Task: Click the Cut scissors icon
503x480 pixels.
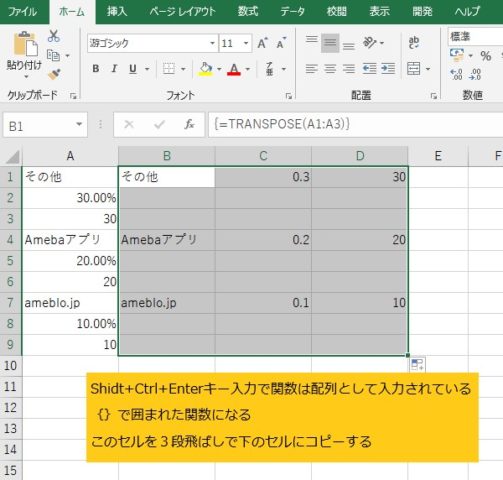Action: pyautogui.click(x=53, y=36)
